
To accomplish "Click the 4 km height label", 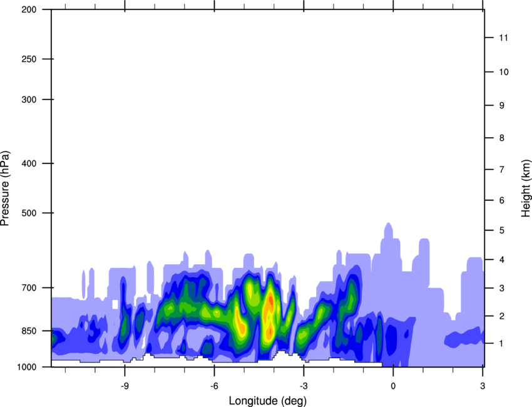I will tap(502, 260).
